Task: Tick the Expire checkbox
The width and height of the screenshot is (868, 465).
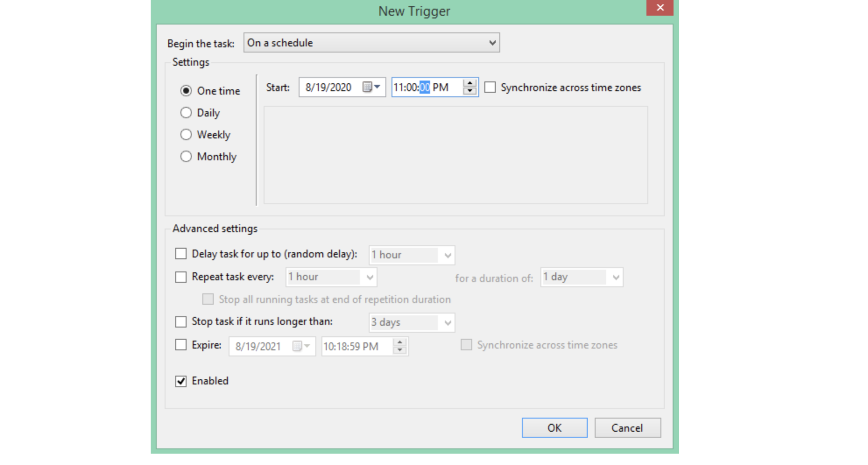Action: pos(181,345)
